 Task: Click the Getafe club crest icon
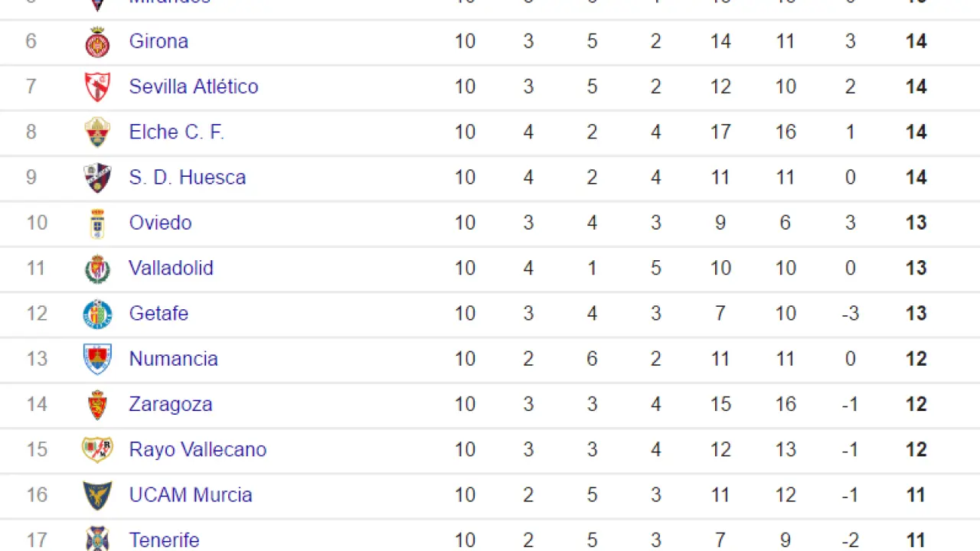pos(97,314)
